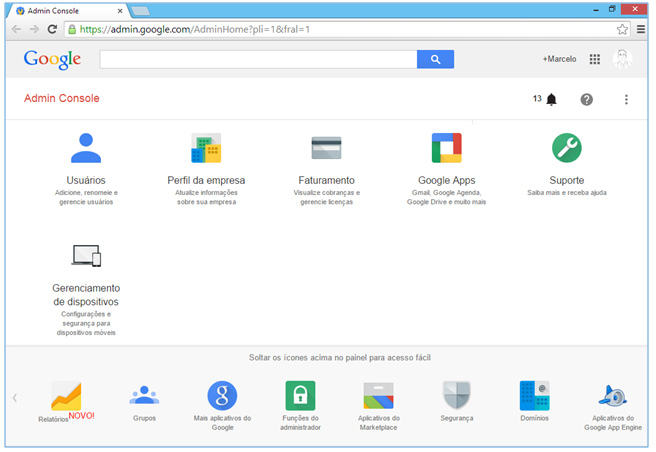
Task: Click the Grupos icon
Action: pyautogui.click(x=144, y=395)
